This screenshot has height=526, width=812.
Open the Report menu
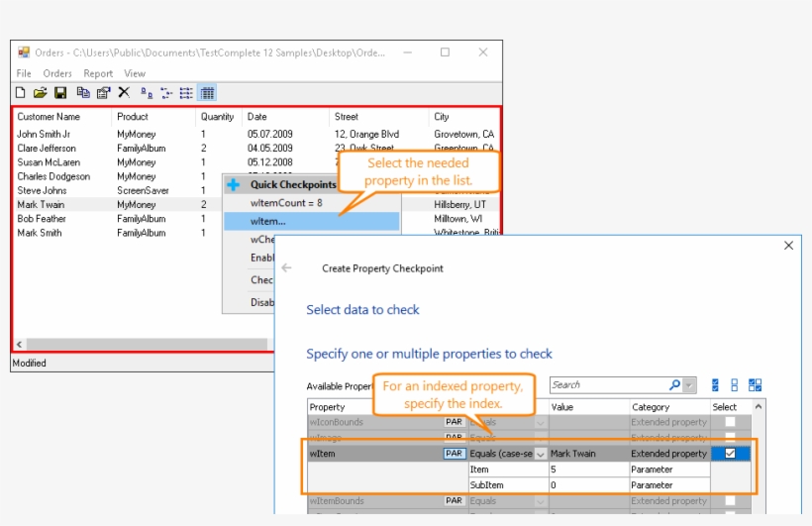(x=98, y=73)
